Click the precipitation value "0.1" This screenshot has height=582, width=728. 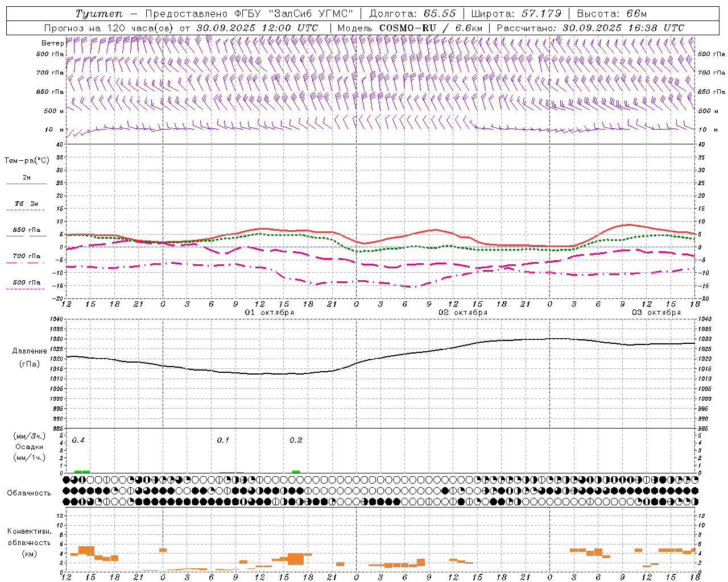coord(223,440)
